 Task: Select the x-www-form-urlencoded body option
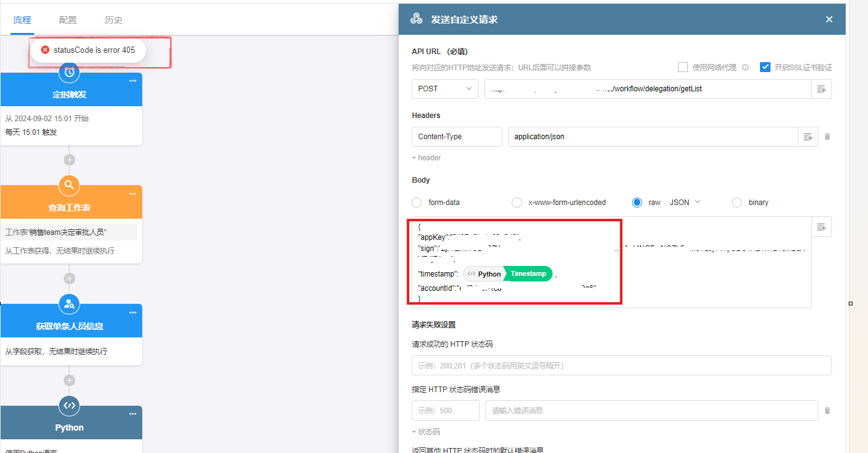[517, 203]
